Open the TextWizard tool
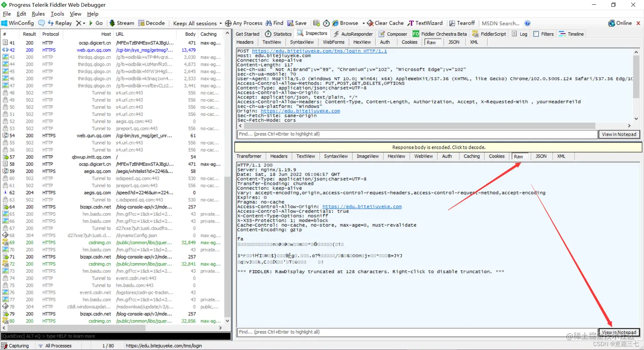 425,23
